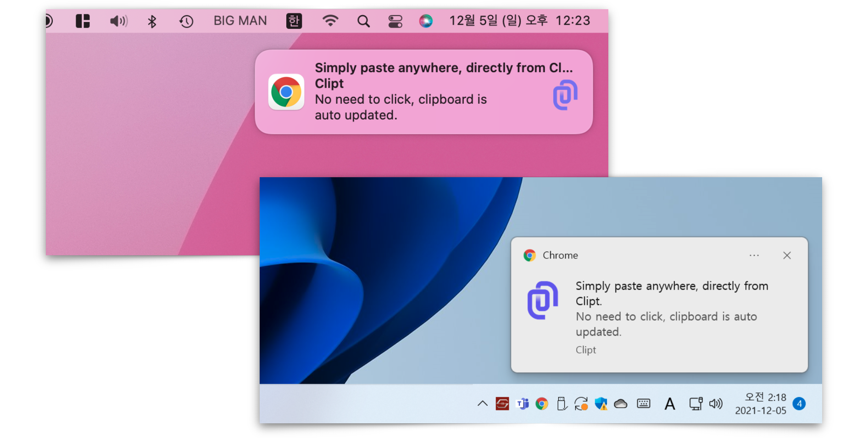Open the volume control in macOS menu bar
The height and width of the screenshot is (438, 868).
coord(119,21)
